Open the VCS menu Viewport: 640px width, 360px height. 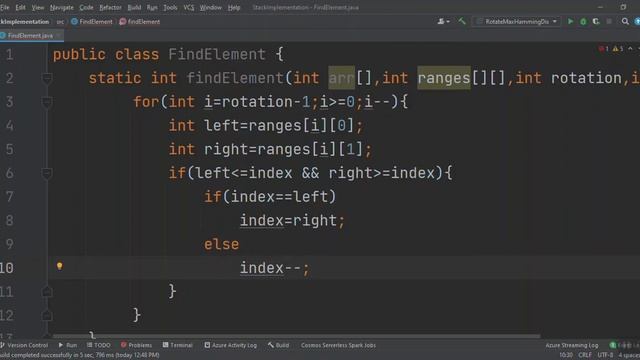tap(189, 7)
